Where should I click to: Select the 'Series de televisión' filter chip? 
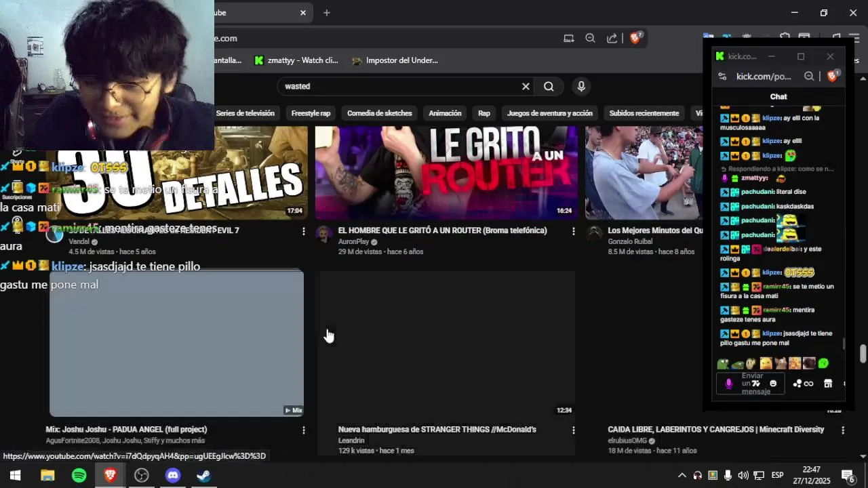[x=245, y=113]
